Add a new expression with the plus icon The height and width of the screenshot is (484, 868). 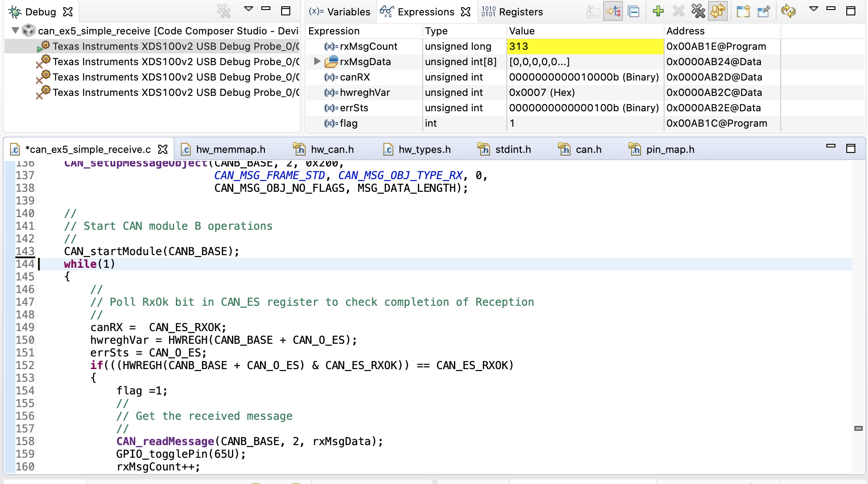click(x=658, y=11)
